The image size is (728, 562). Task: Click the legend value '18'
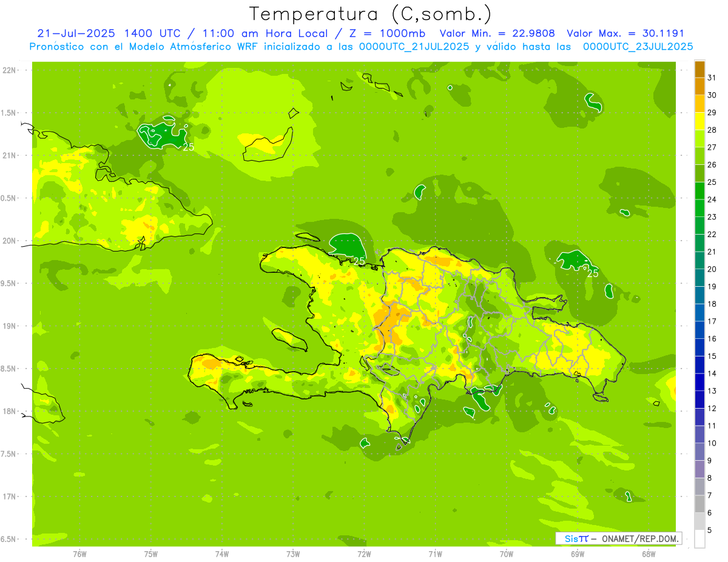click(x=712, y=304)
